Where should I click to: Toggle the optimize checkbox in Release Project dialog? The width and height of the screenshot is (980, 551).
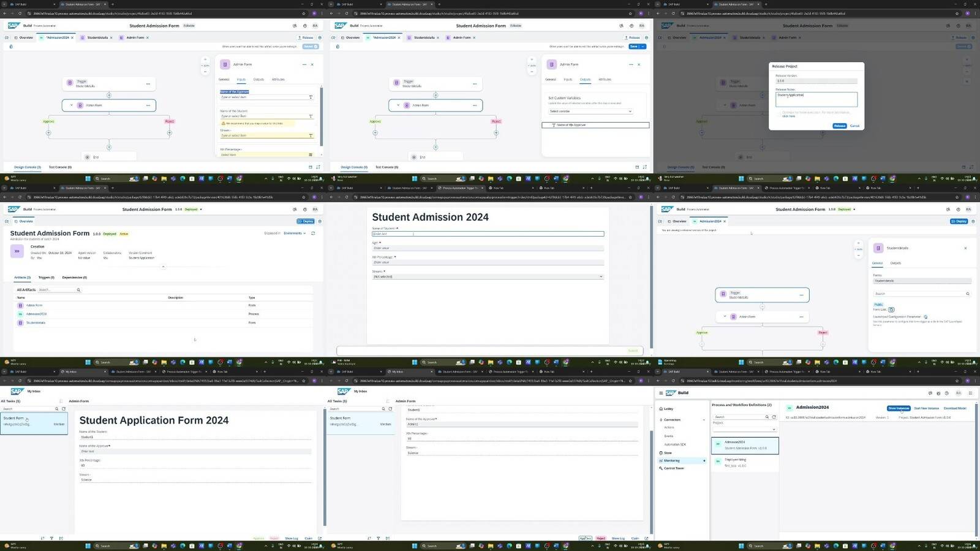(x=779, y=113)
